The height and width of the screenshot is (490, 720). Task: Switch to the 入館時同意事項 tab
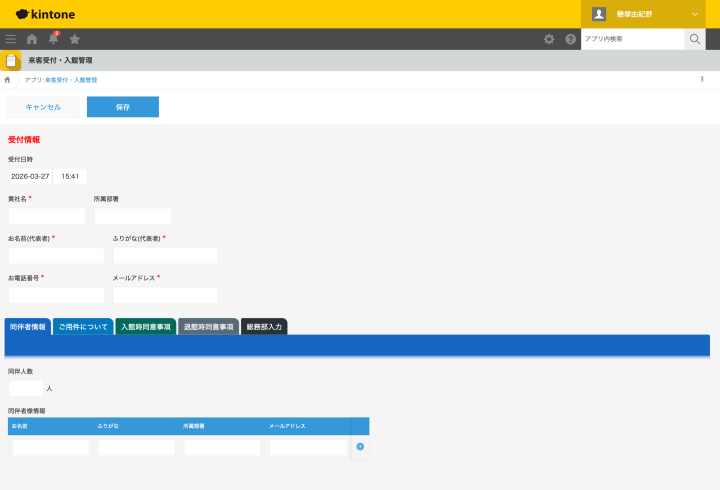point(146,327)
